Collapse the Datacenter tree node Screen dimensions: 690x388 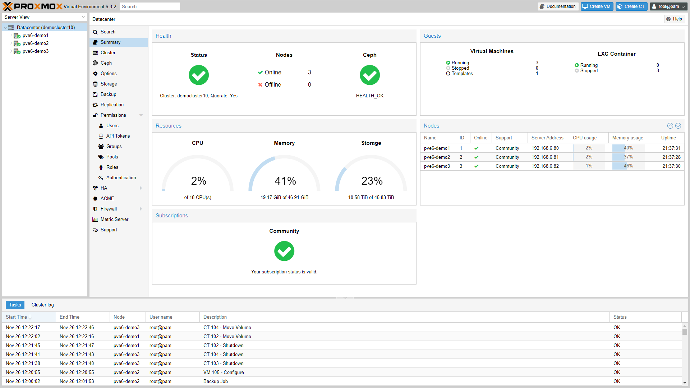point(5,27)
